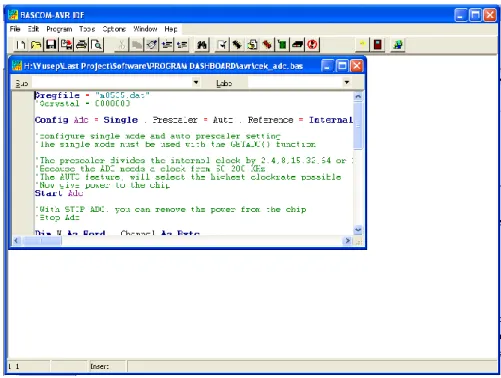Click the 'The AUTO feature' comment line
501x378 pixels.
[188, 177]
